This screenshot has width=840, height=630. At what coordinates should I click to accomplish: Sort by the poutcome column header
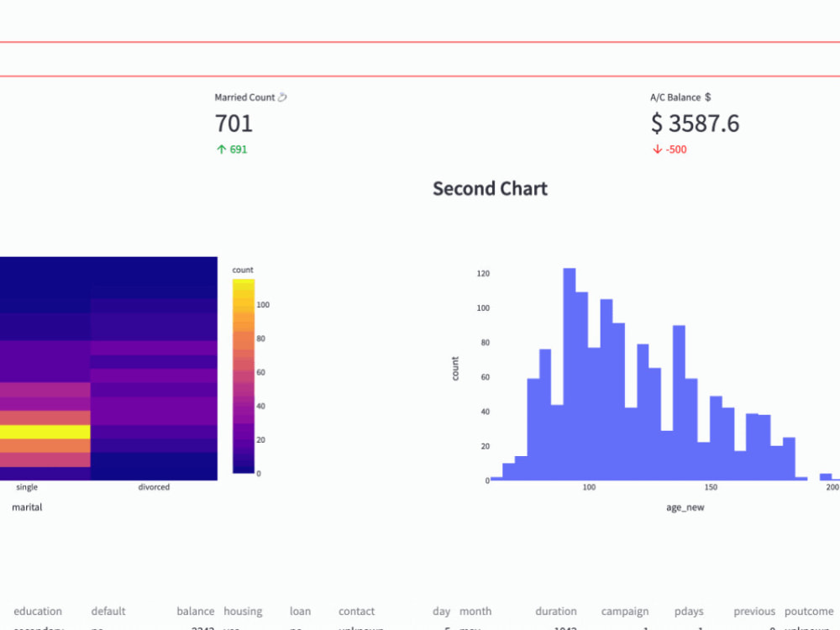[x=809, y=612]
